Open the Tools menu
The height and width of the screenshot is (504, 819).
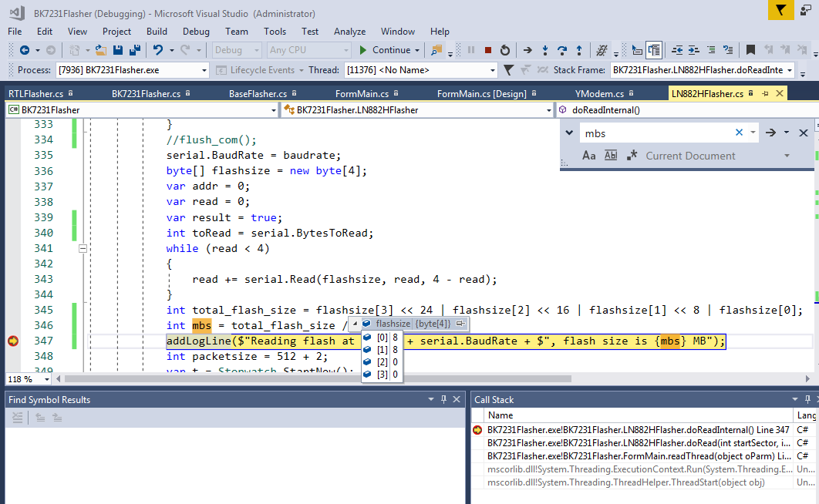click(x=275, y=32)
